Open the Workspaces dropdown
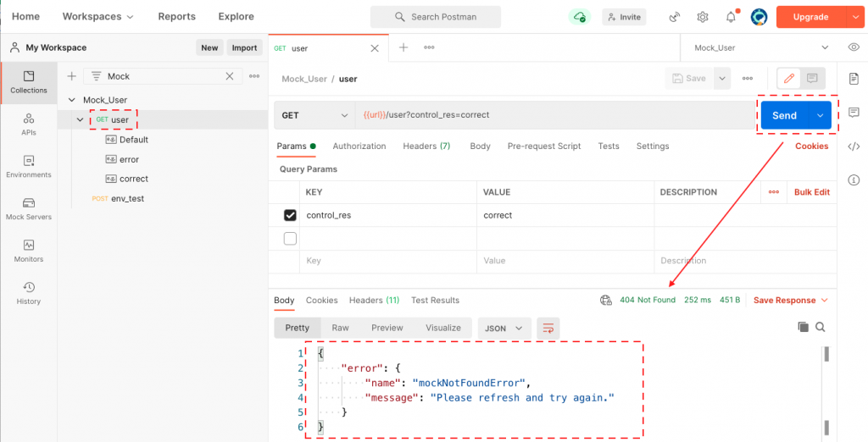The width and height of the screenshot is (868, 442). 98,17
